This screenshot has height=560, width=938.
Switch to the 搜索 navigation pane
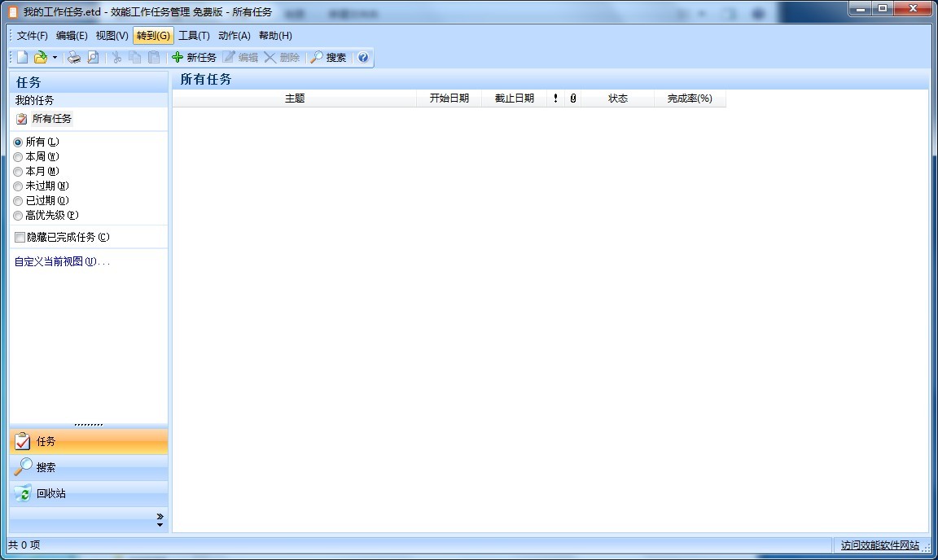tap(46, 467)
